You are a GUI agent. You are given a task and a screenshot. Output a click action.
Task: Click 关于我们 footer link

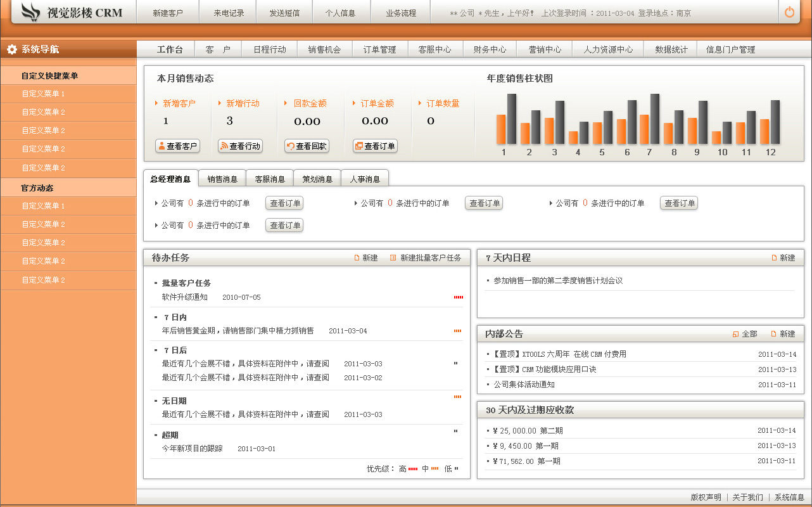click(x=748, y=497)
